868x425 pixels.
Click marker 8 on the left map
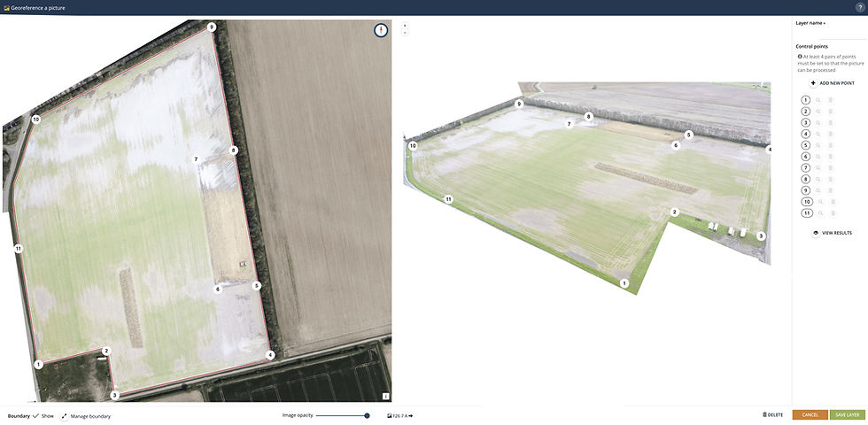pos(234,150)
